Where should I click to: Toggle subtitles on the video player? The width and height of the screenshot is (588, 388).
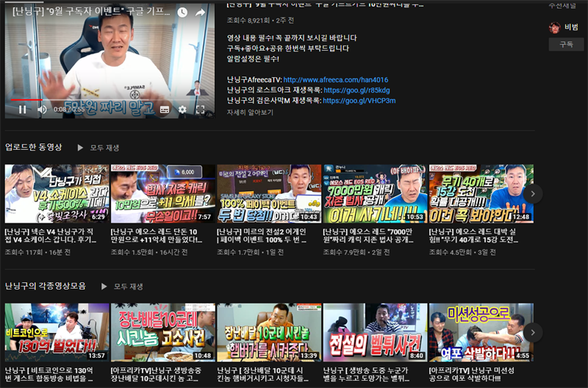pyautogui.click(x=164, y=109)
